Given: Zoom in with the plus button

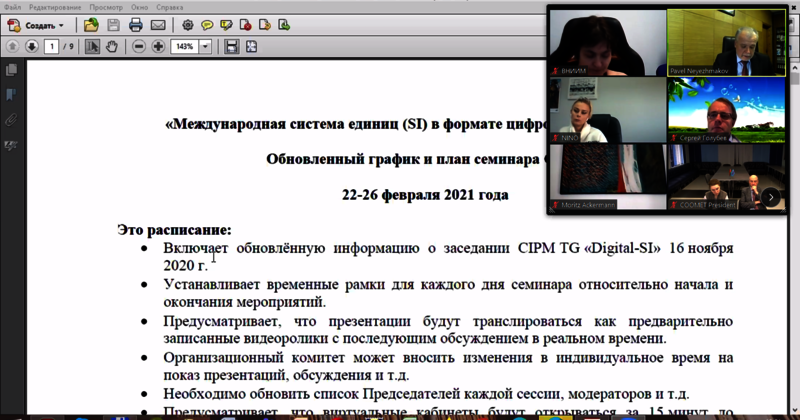Looking at the screenshot, I should click(x=158, y=46).
